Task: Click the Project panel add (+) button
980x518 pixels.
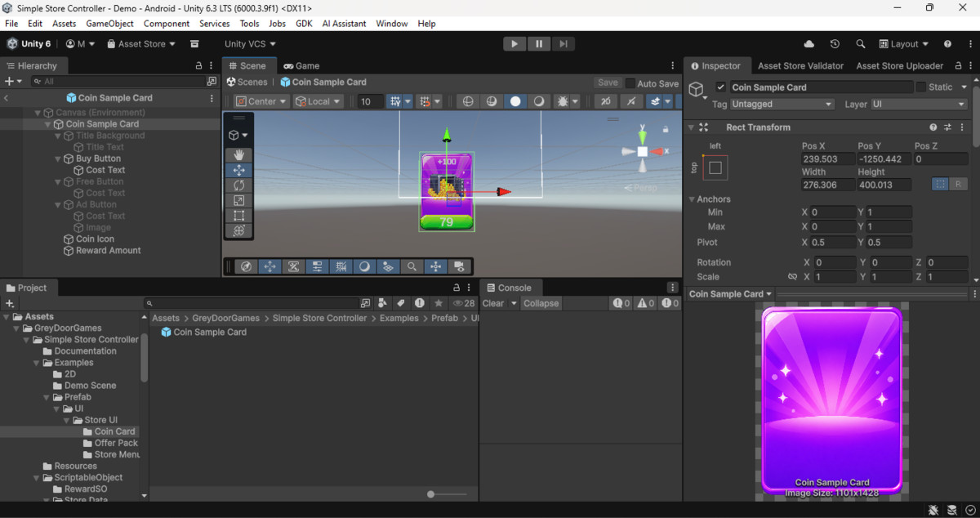Action: [10, 303]
